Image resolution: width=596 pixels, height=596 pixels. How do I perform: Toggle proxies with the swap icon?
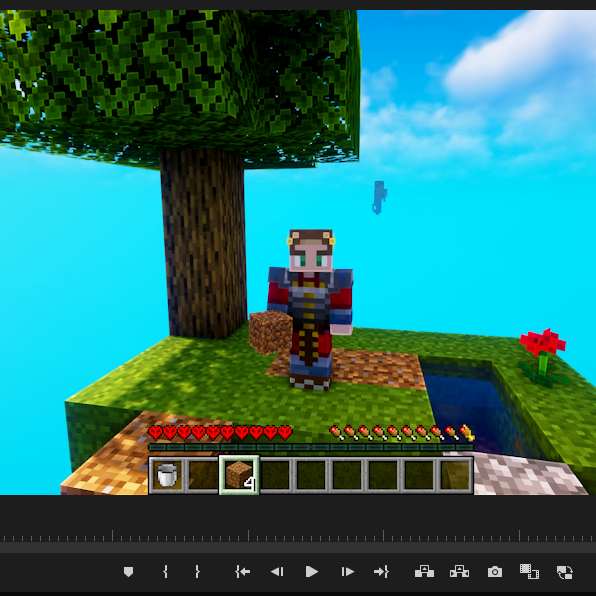click(564, 572)
